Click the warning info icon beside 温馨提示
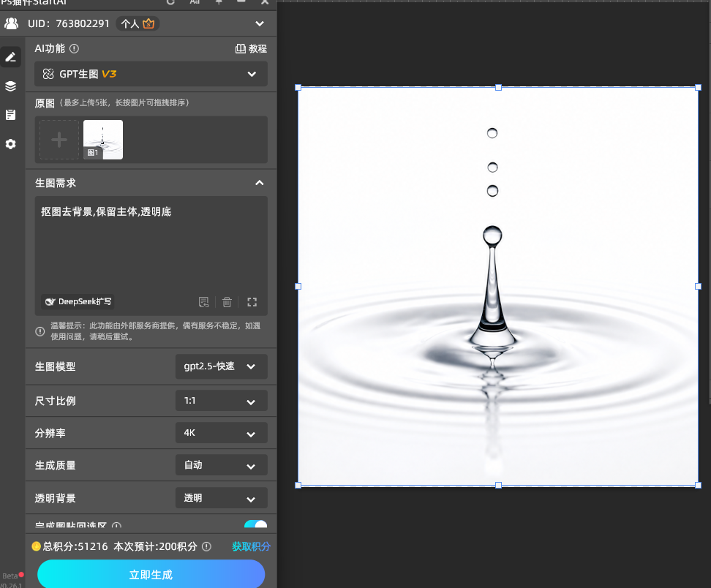Viewport: 711px width, 588px height. tap(40, 331)
